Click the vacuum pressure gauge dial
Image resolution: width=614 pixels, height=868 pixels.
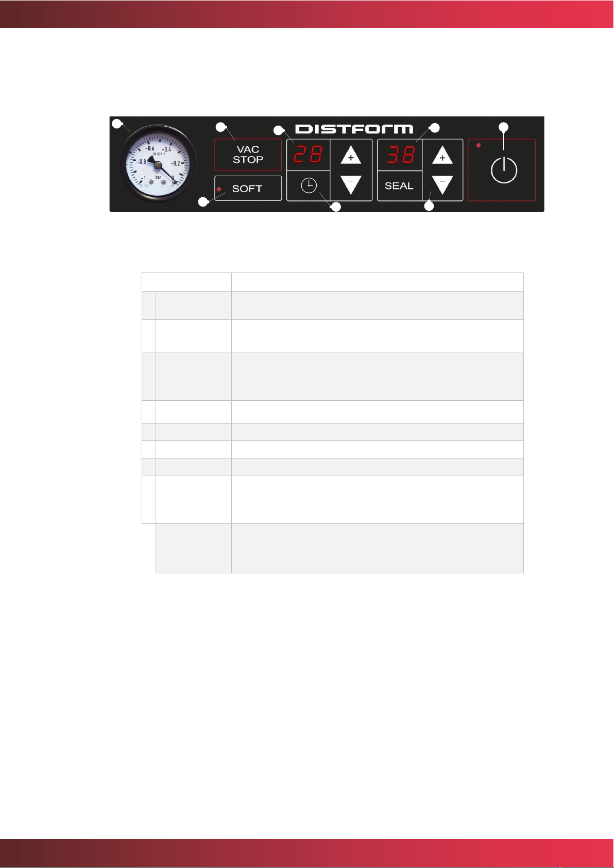[x=158, y=164]
